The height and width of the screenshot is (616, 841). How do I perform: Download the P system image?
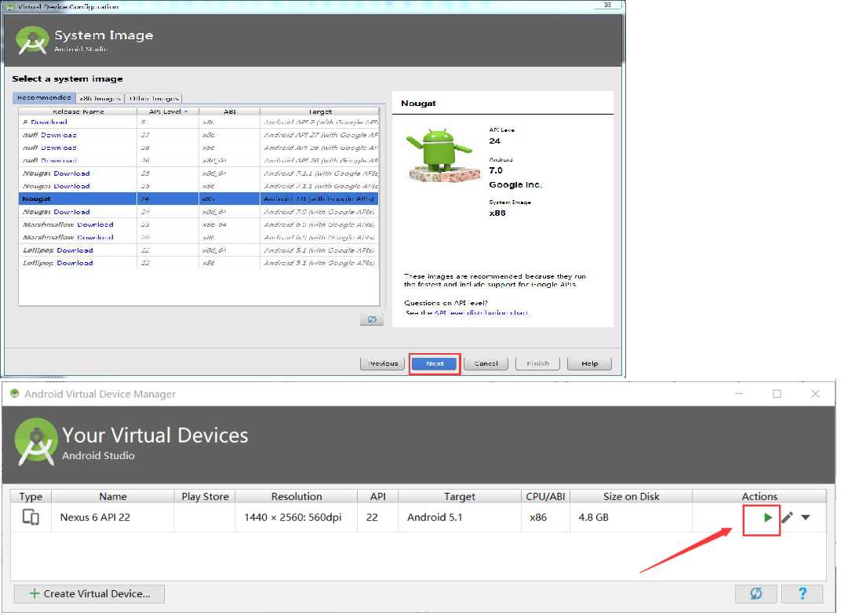(49, 122)
